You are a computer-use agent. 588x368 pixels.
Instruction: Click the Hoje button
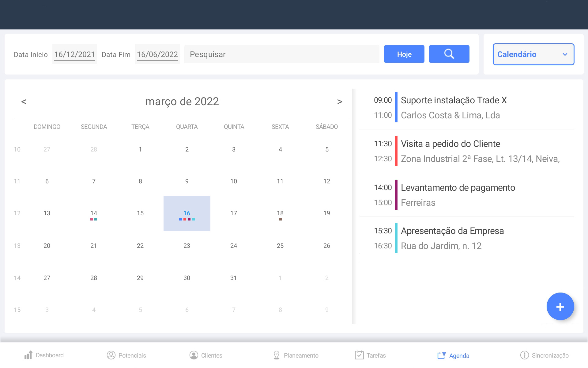(404, 54)
